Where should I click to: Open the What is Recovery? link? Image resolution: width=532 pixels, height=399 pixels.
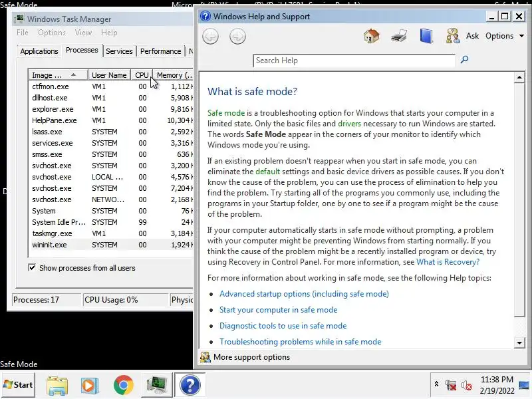448,262
